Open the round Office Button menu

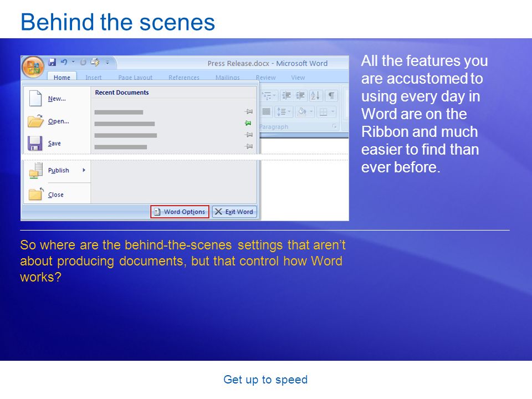pos(33,67)
